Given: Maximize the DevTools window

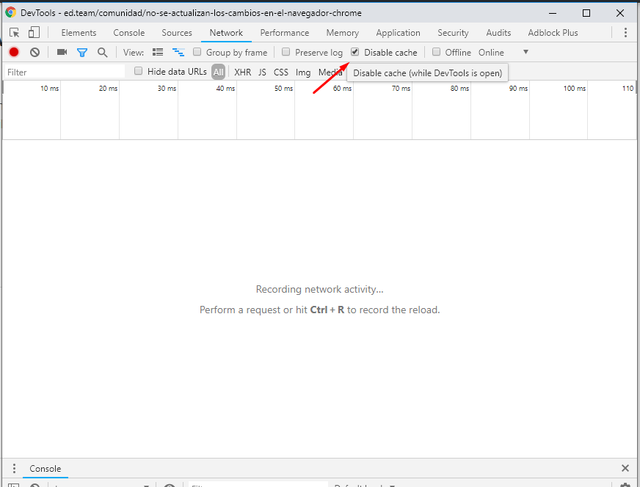Looking at the screenshot, I should click(586, 13).
